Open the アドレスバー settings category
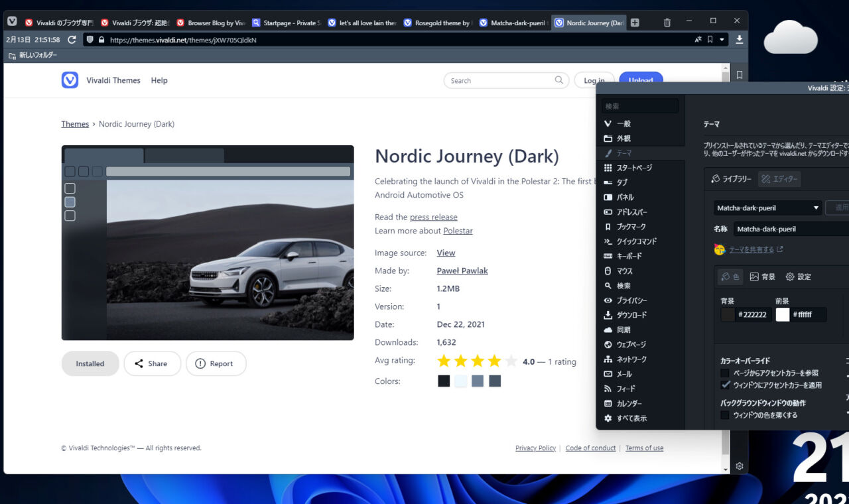 pyautogui.click(x=640, y=212)
